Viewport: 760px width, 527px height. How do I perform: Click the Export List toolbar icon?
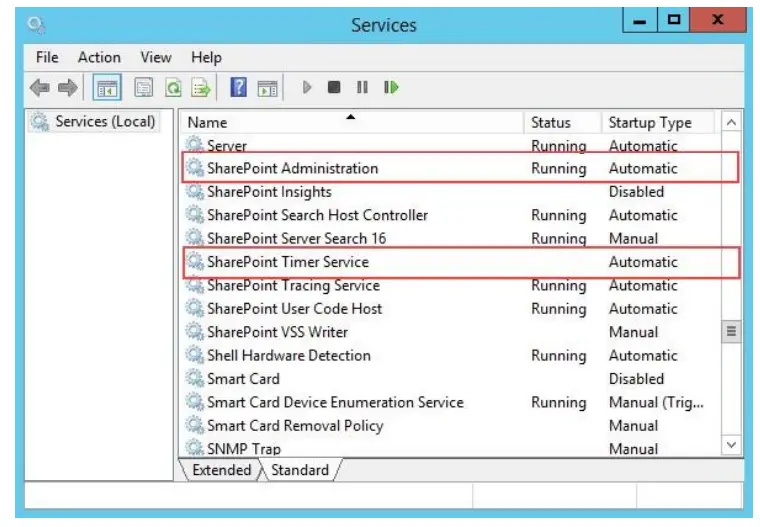198,88
